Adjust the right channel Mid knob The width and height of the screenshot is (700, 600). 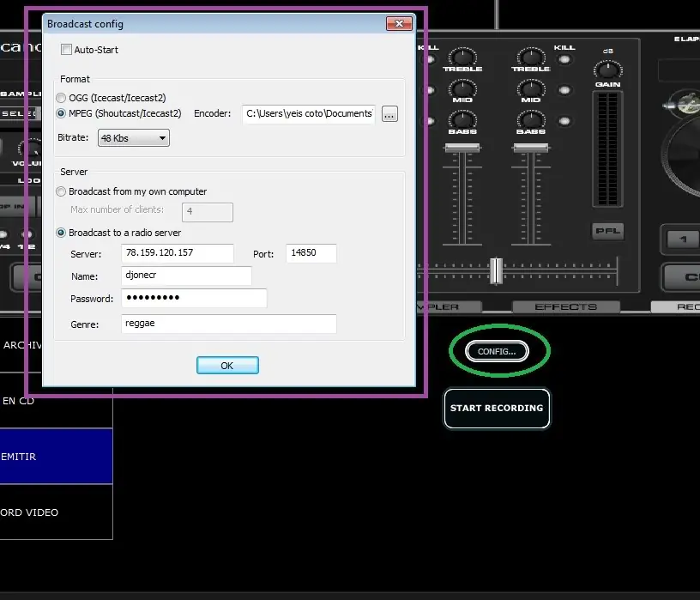tap(531, 88)
